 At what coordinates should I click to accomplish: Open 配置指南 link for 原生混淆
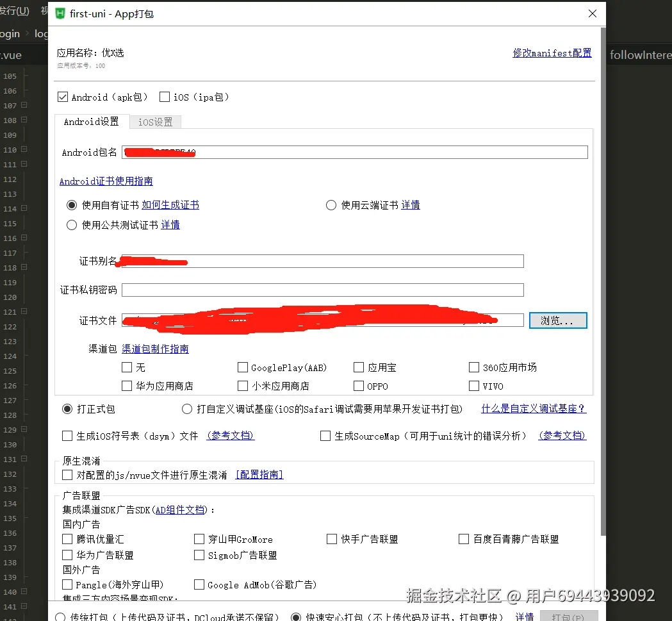tap(259, 475)
